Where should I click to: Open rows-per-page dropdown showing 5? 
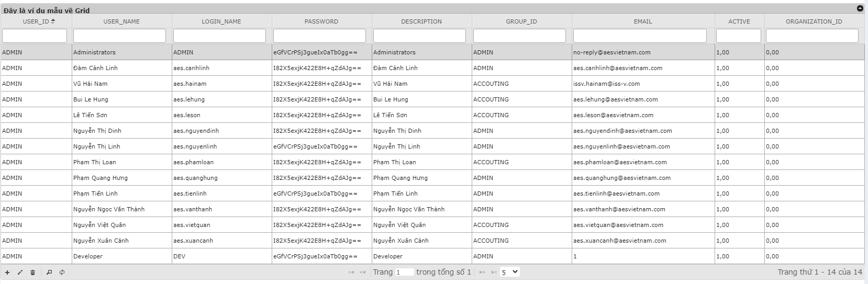point(509,272)
